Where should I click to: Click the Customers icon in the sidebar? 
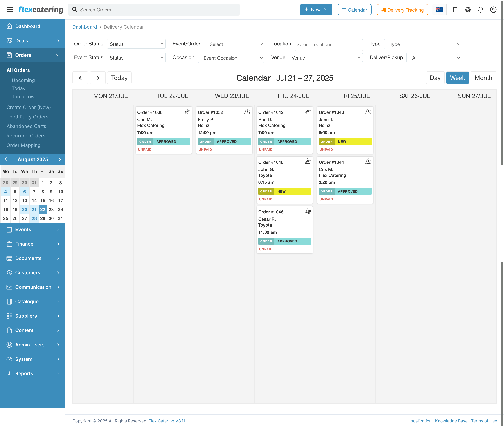coord(9,272)
